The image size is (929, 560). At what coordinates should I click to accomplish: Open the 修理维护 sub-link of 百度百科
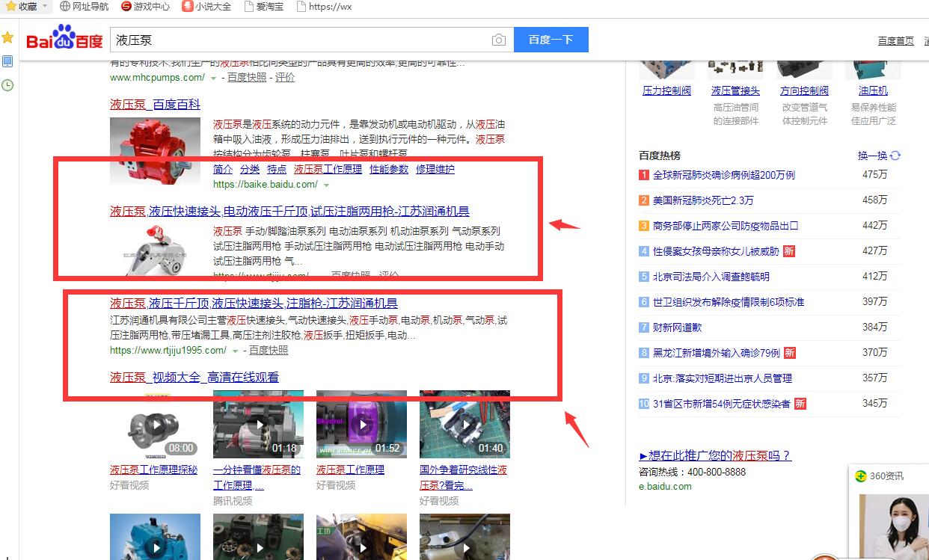pos(435,169)
